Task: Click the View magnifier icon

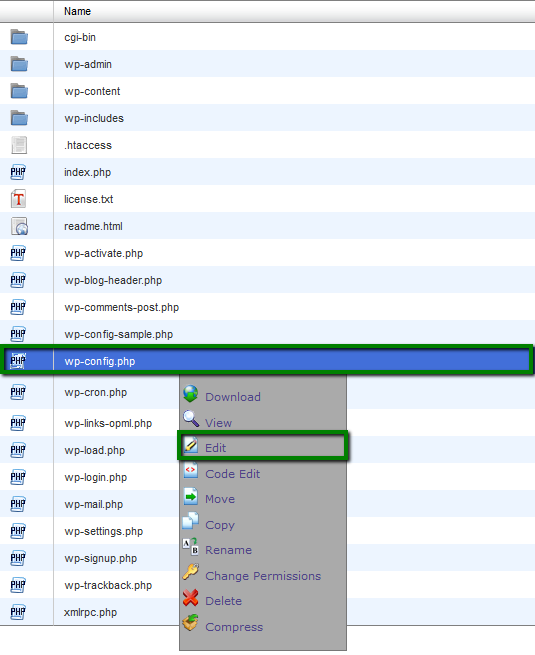Action: [x=191, y=419]
